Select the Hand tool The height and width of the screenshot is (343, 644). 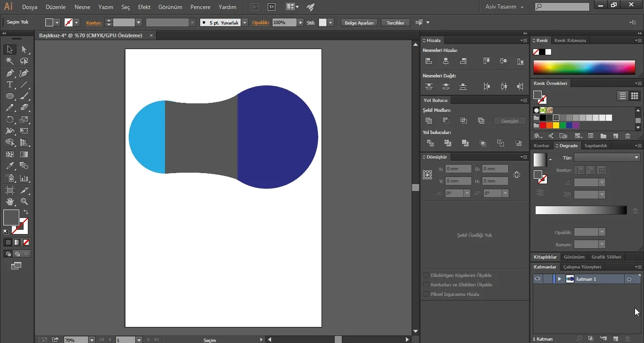click(9, 201)
